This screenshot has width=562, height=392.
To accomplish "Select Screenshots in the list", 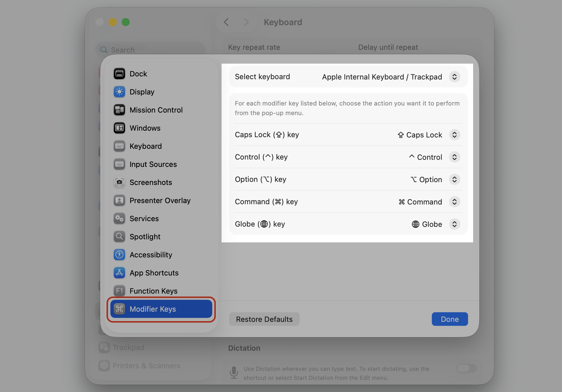I will pos(161,182).
